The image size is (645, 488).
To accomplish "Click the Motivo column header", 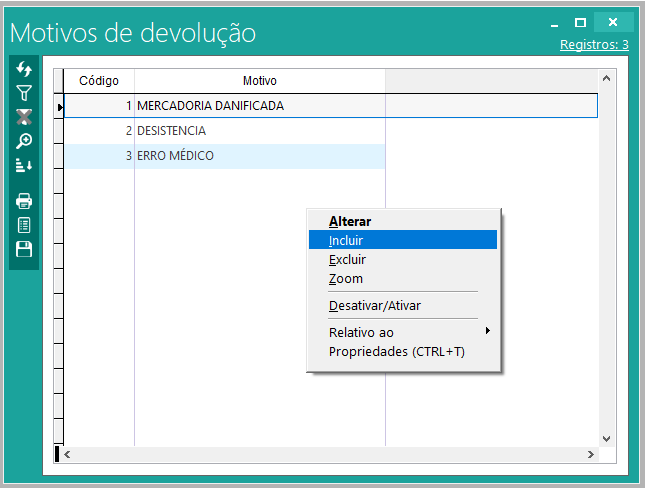I will click(259, 80).
